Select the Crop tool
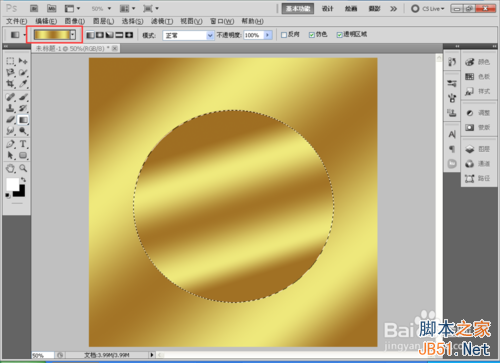The width and height of the screenshot is (500, 363). pos(10,84)
